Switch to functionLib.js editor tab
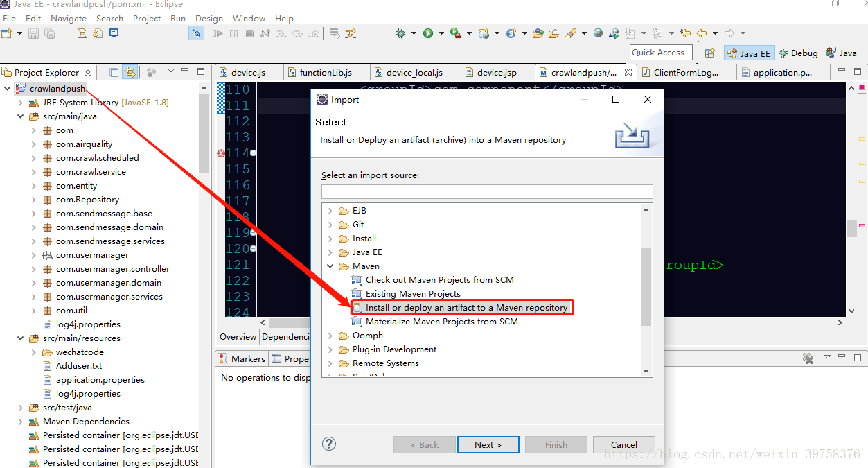 click(326, 72)
